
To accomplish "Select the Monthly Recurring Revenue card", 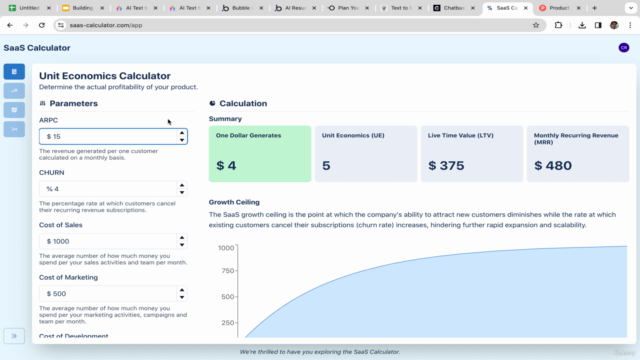I will [x=578, y=154].
